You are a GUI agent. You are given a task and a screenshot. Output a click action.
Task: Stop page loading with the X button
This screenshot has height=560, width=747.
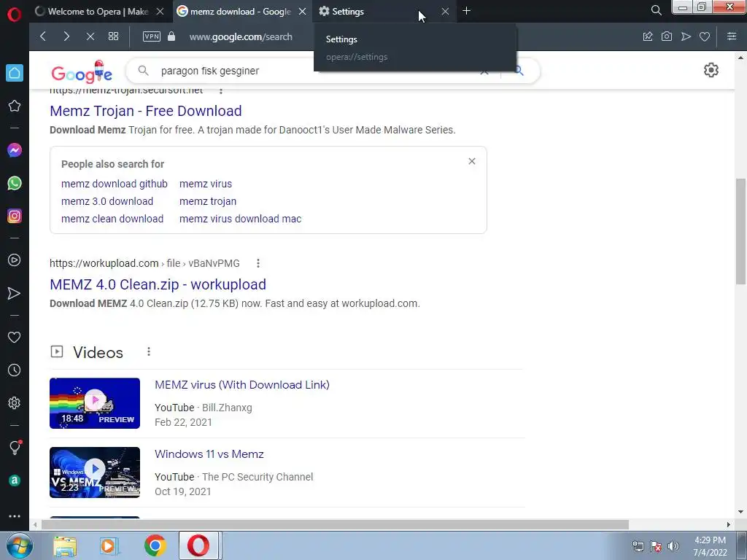[90, 36]
